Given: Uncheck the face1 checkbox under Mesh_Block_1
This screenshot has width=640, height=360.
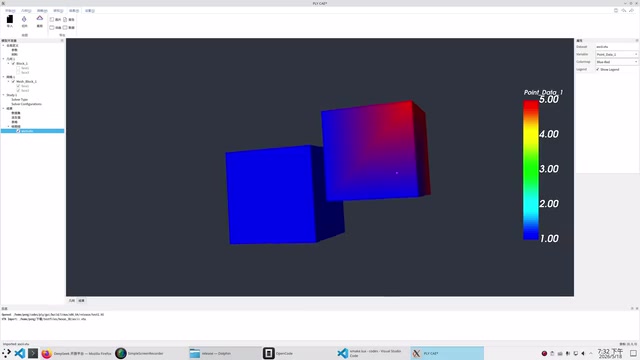Looking at the screenshot, I should coord(18,86).
